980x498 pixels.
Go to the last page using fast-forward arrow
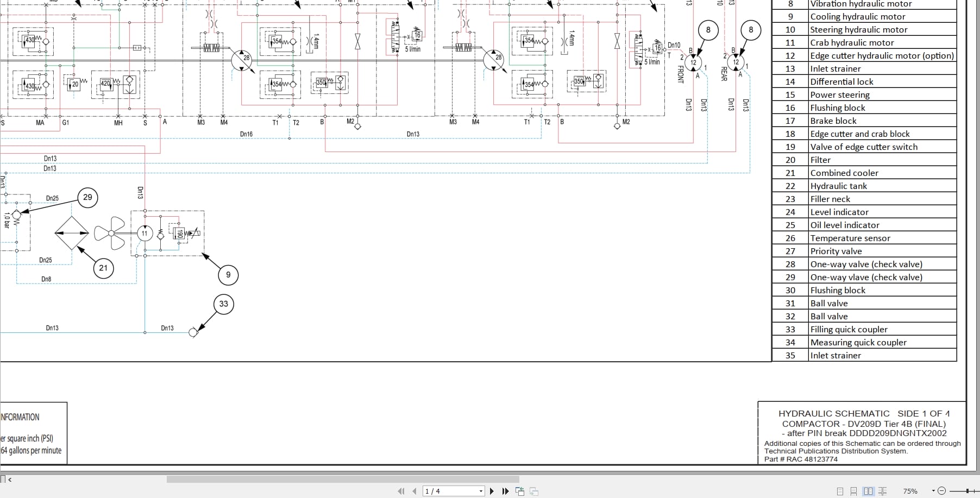point(505,491)
